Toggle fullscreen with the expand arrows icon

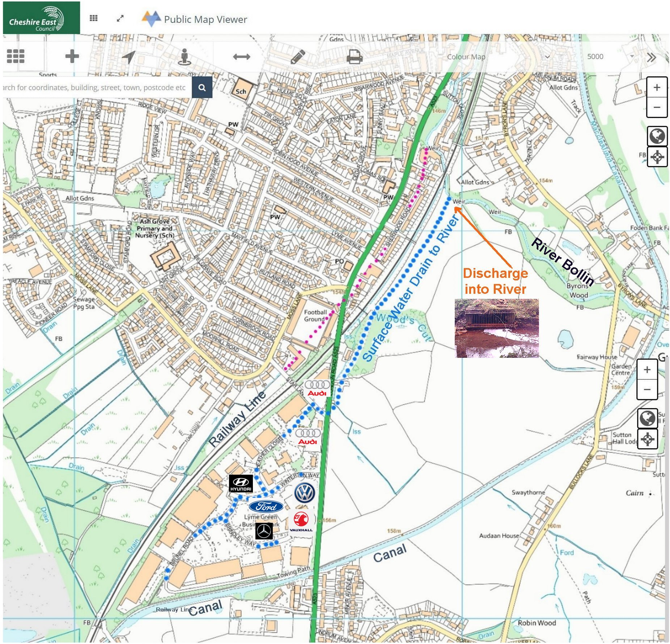120,18
